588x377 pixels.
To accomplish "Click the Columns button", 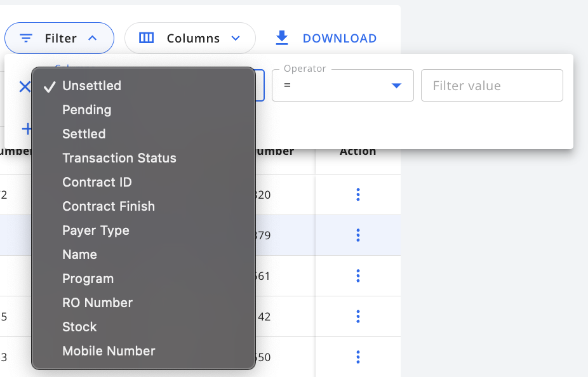I will pyautogui.click(x=190, y=38).
